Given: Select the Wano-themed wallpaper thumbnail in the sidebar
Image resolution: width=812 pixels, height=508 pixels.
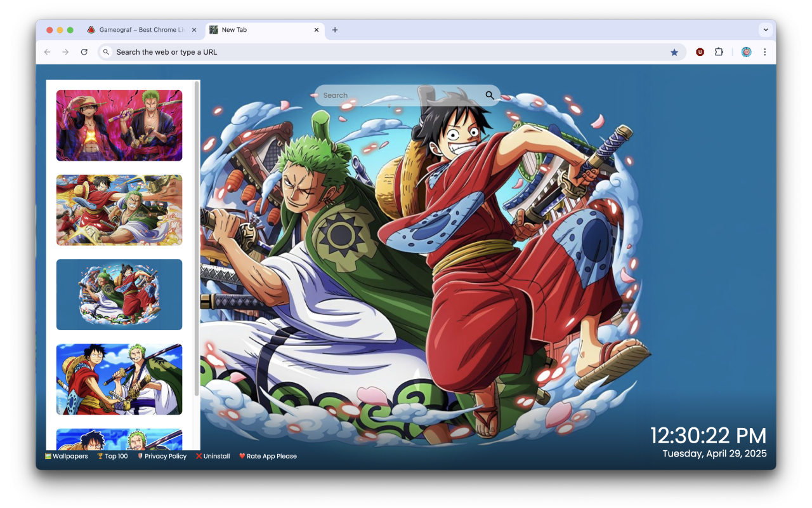Looking at the screenshot, I should pos(119,294).
